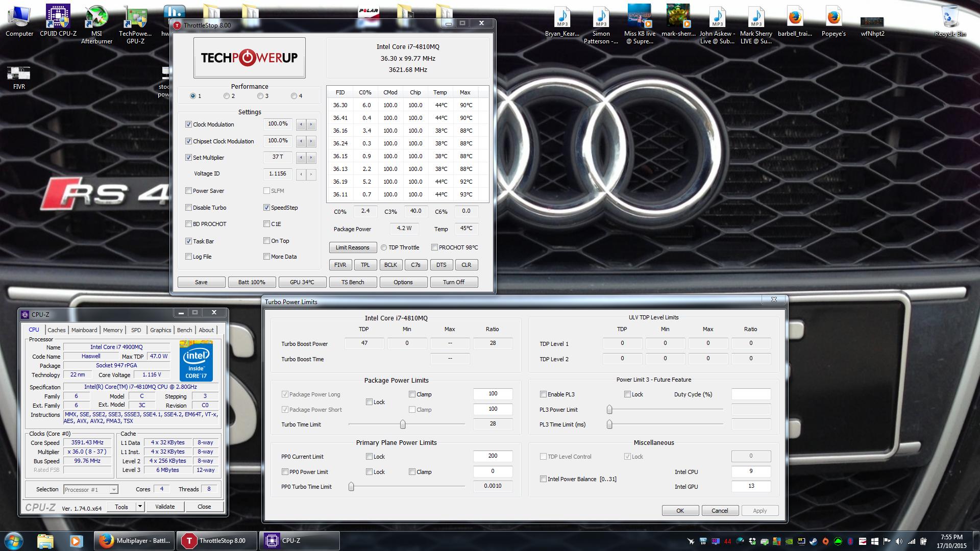Toggle BD PROCHOT checkbox
This screenshot has width=980, height=551.
click(188, 224)
